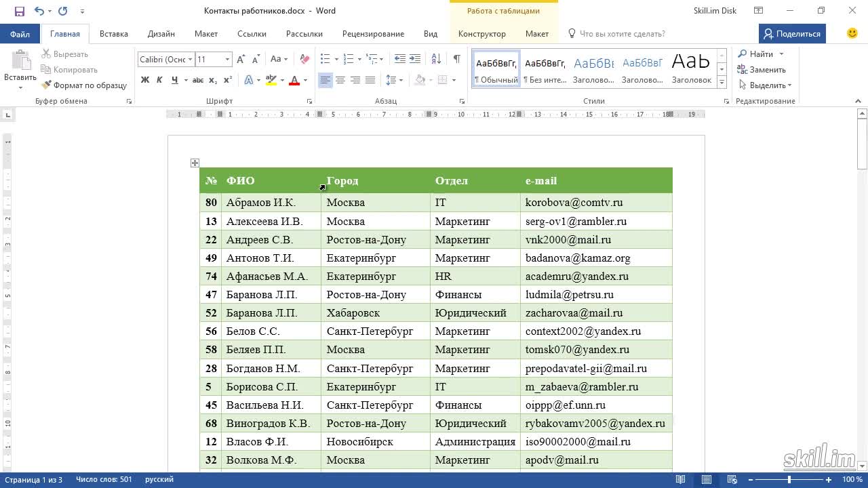This screenshot has height=488, width=868.
Task: Open the Font dialog launcher
Action: coord(309,101)
